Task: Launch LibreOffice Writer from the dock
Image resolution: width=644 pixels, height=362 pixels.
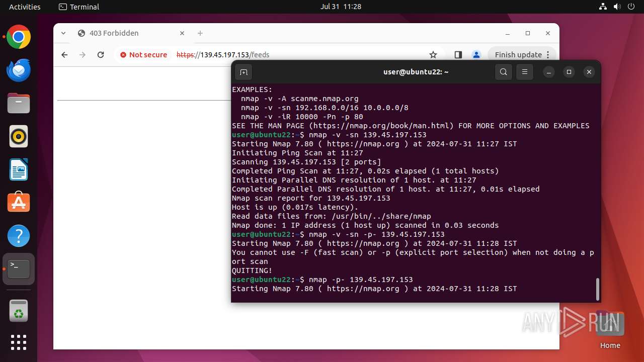Action: click(x=19, y=169)
